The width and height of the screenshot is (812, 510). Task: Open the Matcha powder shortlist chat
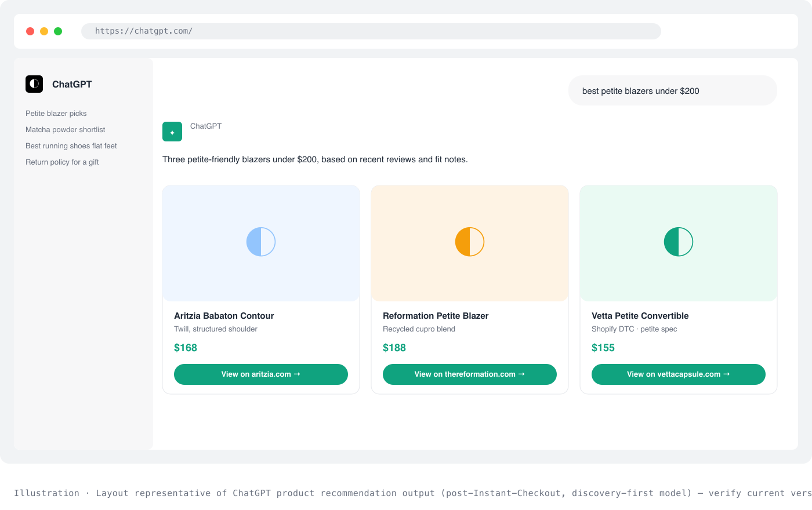pyautogui.click(x=66, y=130)
